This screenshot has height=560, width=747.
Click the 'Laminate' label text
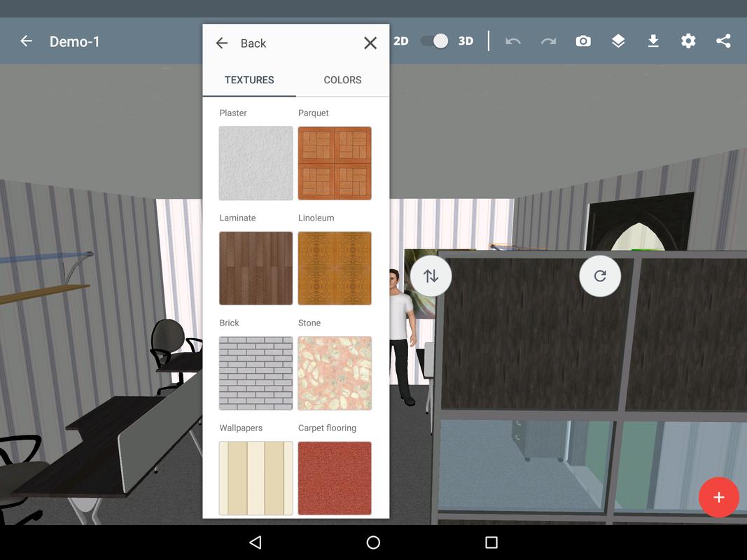pyautogui.click(x=237, y=218)
